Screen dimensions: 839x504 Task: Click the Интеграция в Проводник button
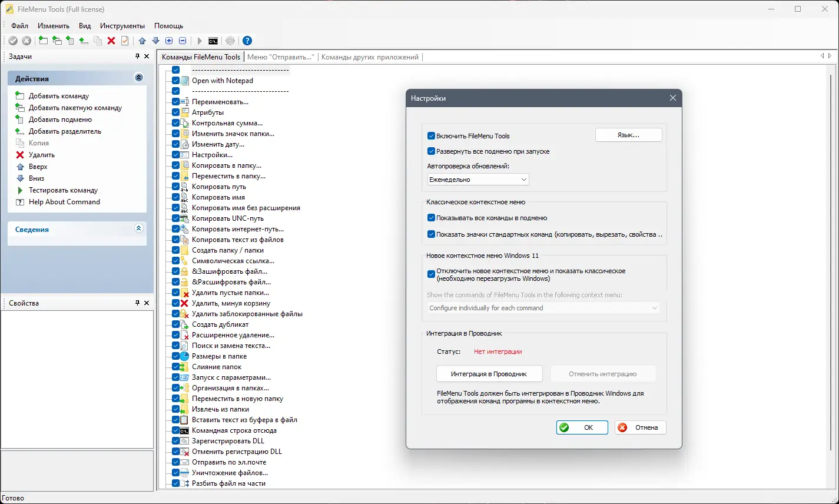[489, 374]
